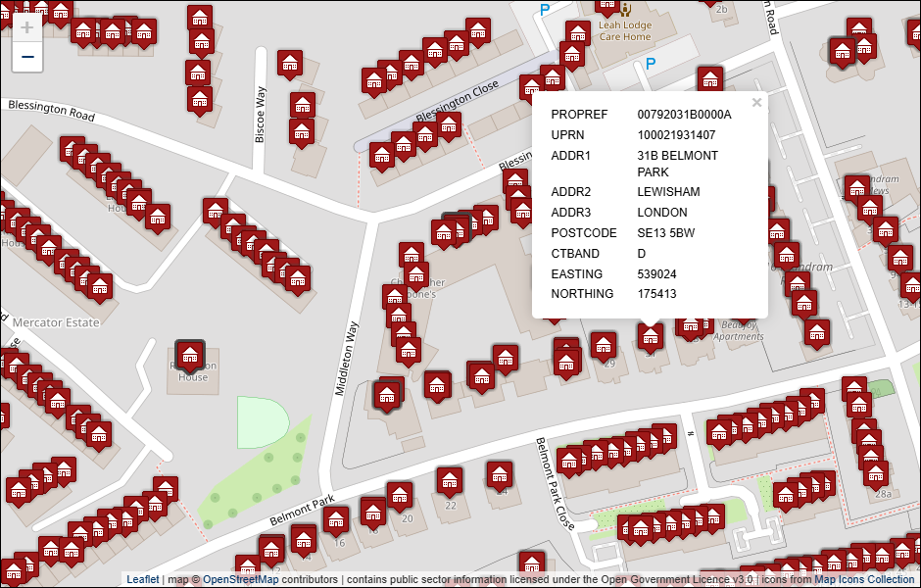The image size is (921, 588).
Task: Click the Leah Lodge Care Home label
Action: (624, 29)
